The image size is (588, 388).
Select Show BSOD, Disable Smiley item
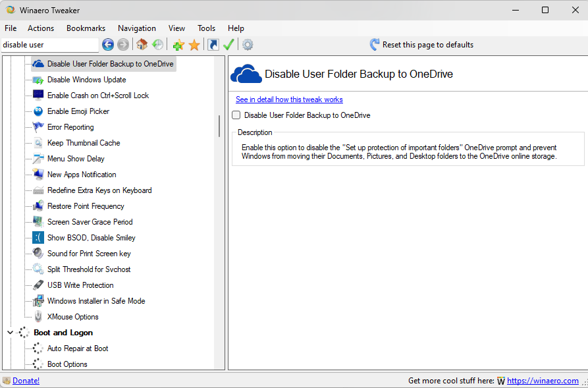click(x=91, y=238)
